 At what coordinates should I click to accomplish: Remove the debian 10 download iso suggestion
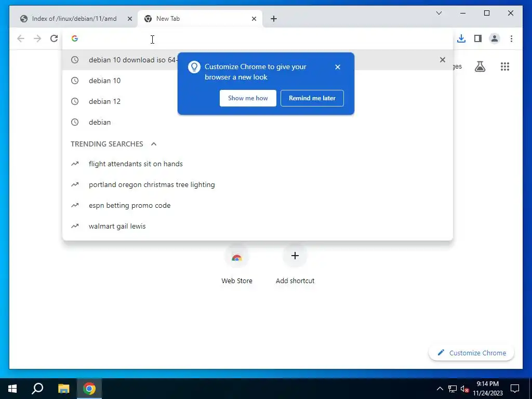click(x=443, y=60)
